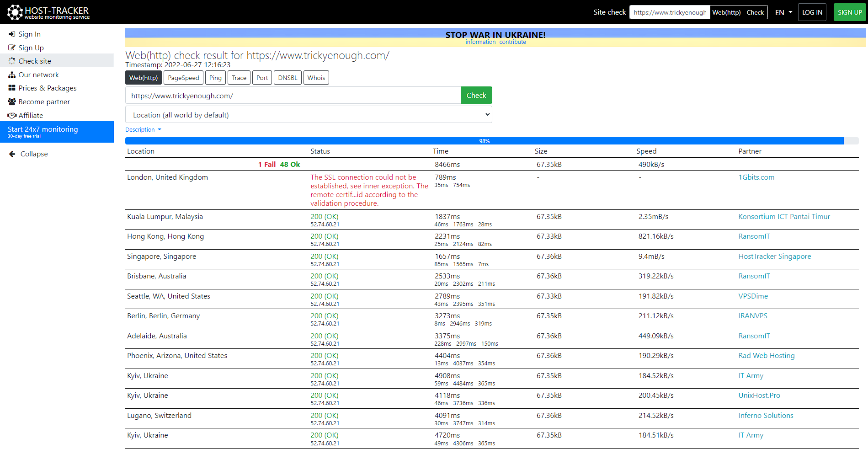Click the SIGN UP button
Screen dimensions: 868x449
[x=850, y=12]
